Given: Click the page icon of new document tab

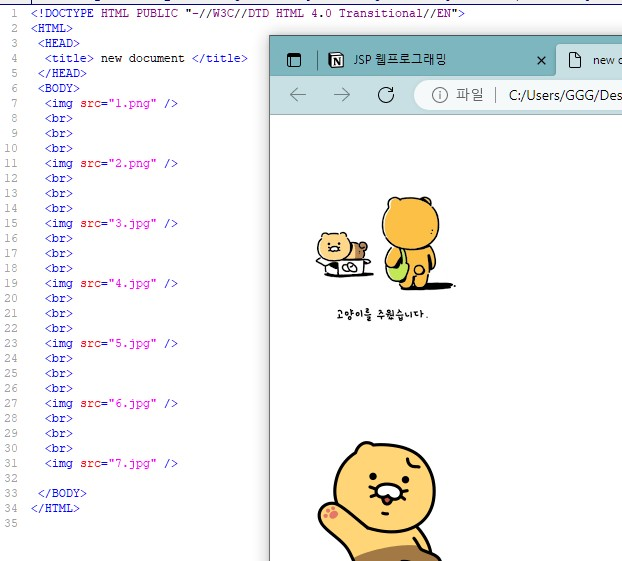Looking at the screenshot, I should tap(575, 60).
